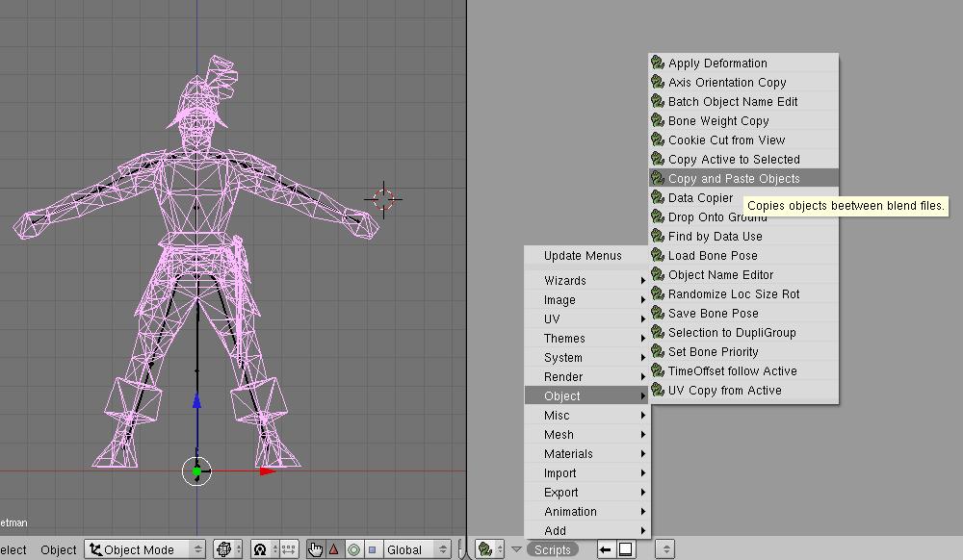This screenshot has width=963, height=560.
Task: Click Update Menus entry
Action: [x=586, y=256]
